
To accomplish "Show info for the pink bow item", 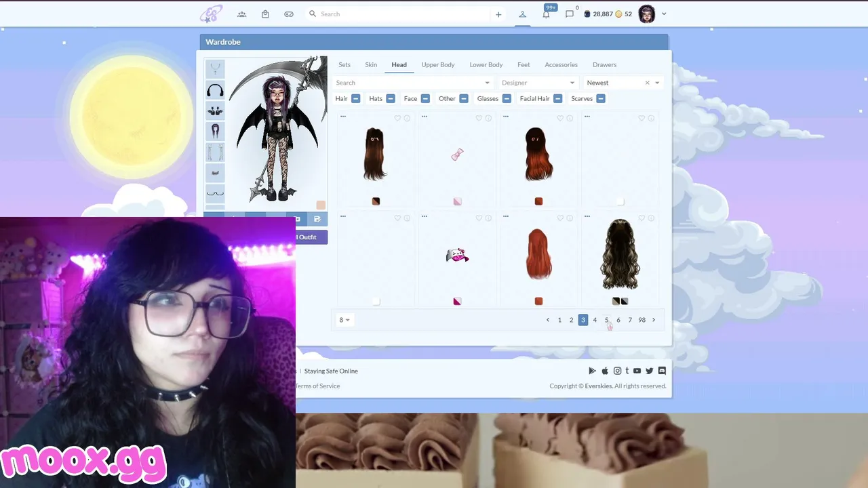I will click(x=488, y=119).
